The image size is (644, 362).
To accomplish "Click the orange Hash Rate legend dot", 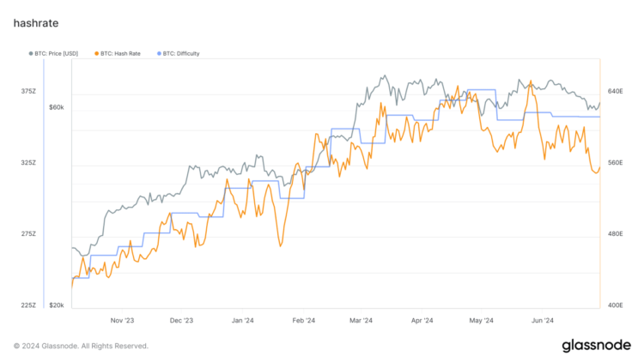I will [x=94, y=52].
